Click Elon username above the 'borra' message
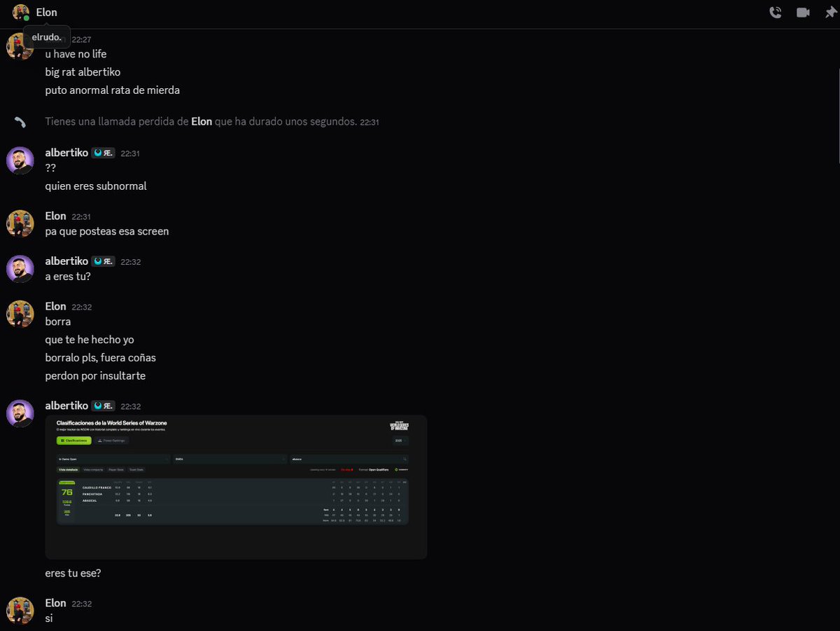This screenshot has height=631, width=840. tap(56, 306)
